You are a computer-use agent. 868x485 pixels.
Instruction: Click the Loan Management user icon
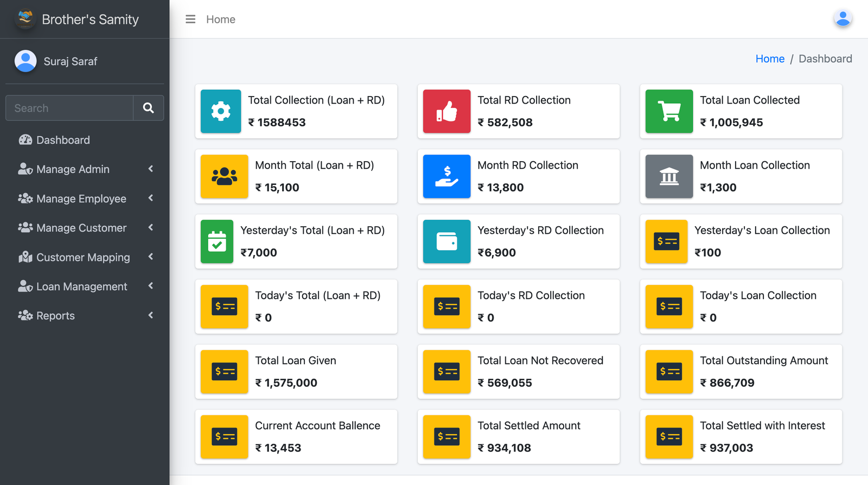(x=25, y=286)
